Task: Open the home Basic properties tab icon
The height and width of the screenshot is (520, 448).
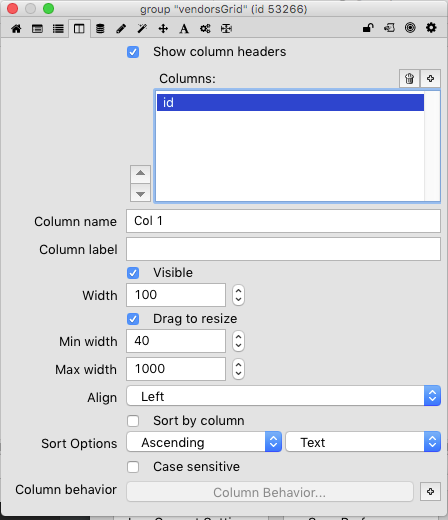Action: 16,29
